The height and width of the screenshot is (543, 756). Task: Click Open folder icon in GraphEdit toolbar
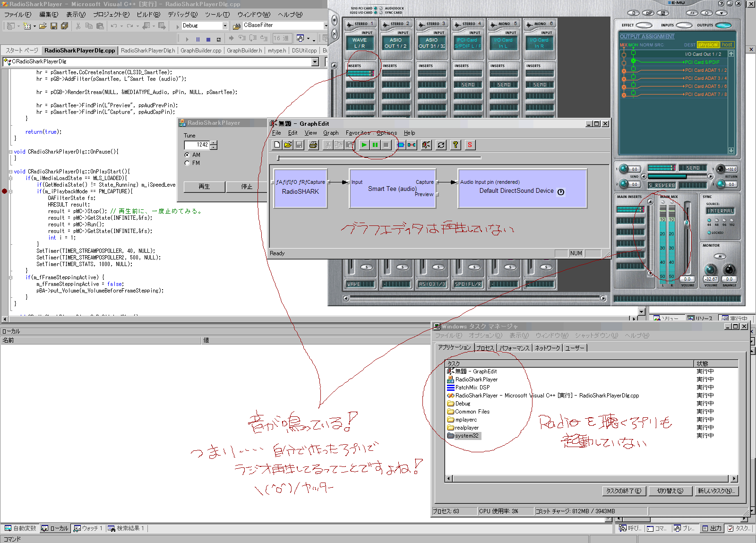[288, 145]
